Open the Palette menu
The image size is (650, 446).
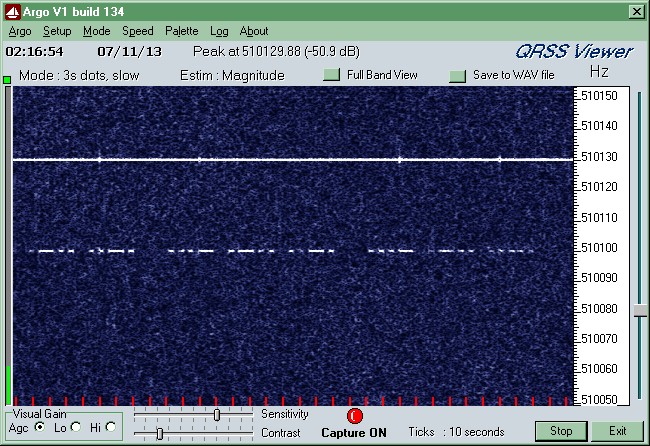pyautogui.click(x=181, y=31)
